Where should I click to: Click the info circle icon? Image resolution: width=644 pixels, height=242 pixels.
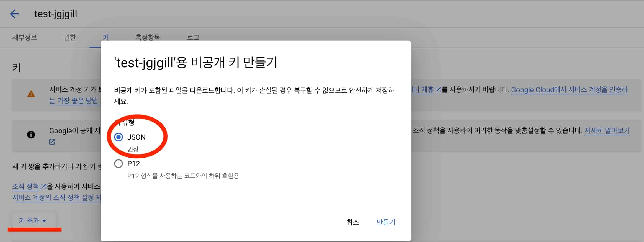click(x=31, y=135)
